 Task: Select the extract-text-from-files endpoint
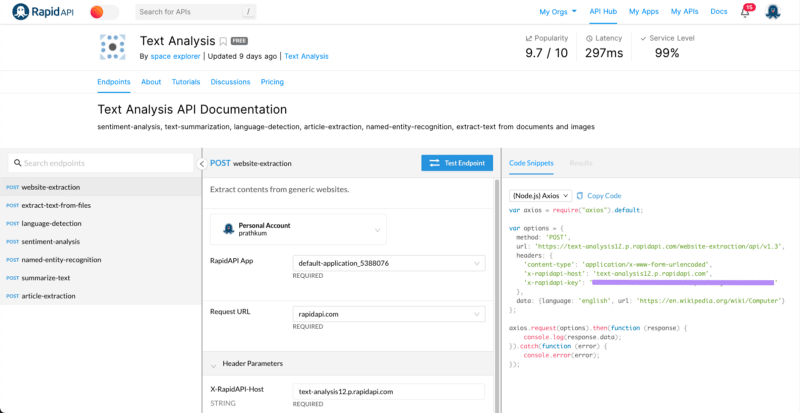[101, 205]
